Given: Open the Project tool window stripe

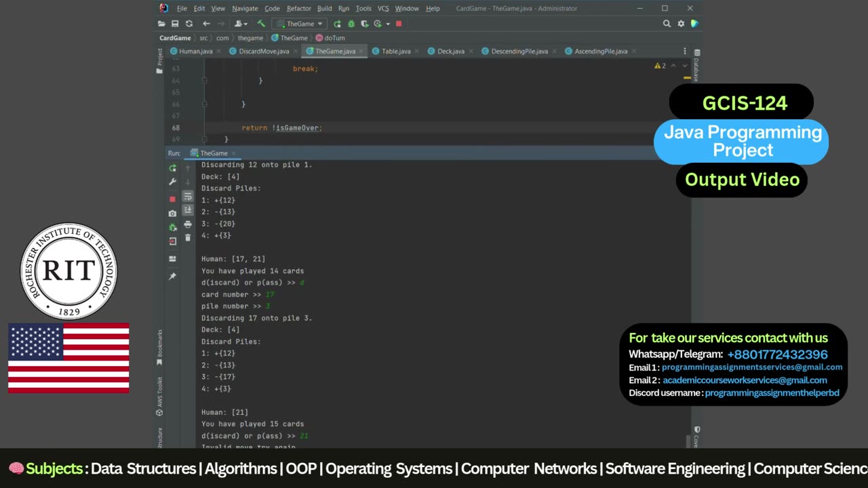Looking at the screenshot, I should coord(160,60).
